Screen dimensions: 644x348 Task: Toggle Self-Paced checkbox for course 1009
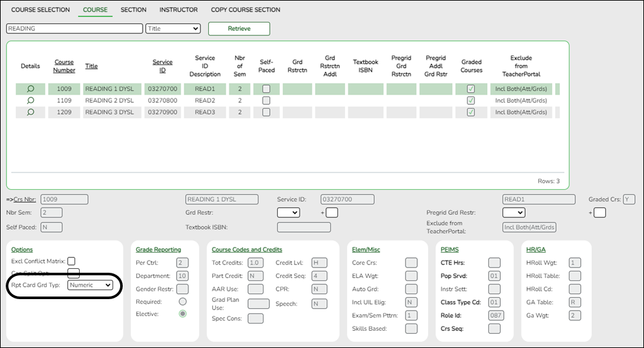266,89
